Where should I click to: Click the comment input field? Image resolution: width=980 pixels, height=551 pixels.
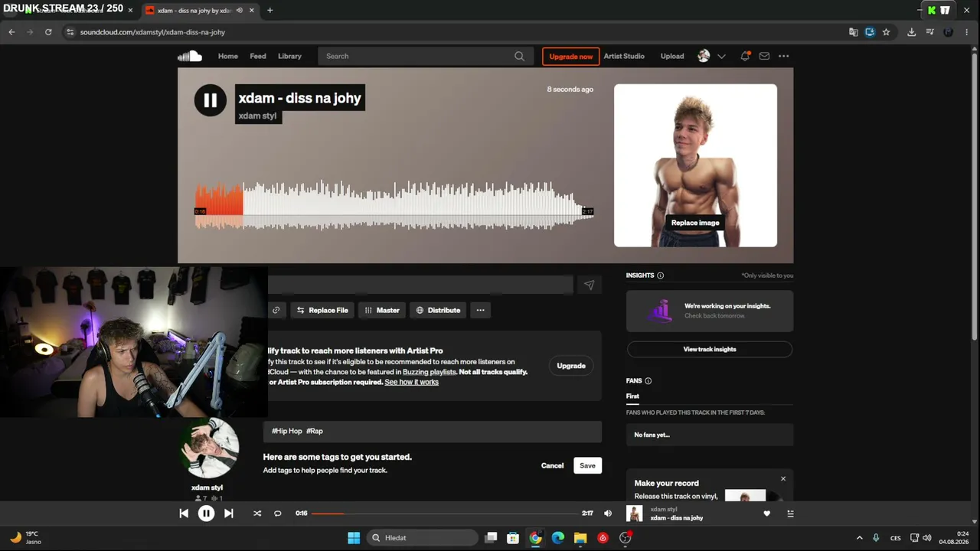[x=420, y=285]
